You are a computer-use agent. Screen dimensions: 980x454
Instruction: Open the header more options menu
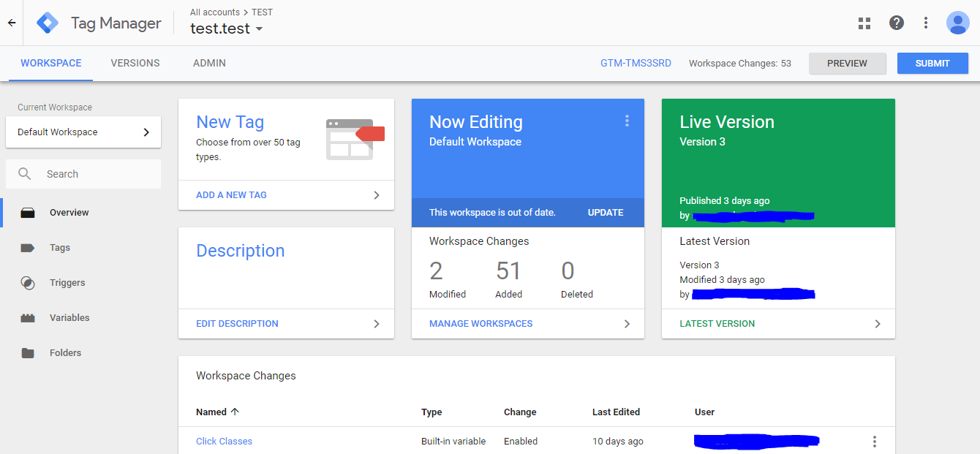[926, 23]
